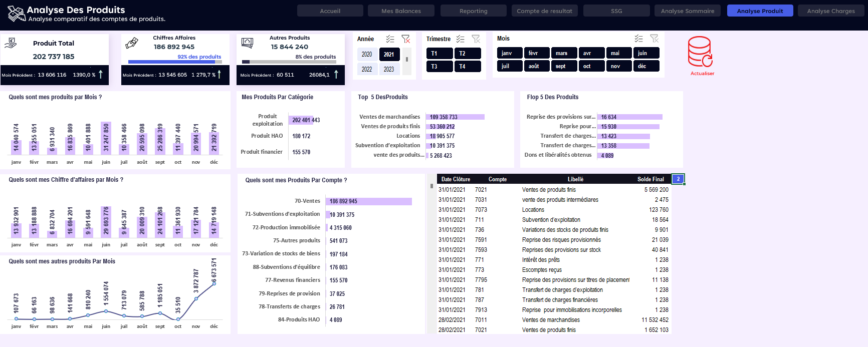
Task: Select quarter T1 in Trimestre slicer
Action: click(440, 54)
